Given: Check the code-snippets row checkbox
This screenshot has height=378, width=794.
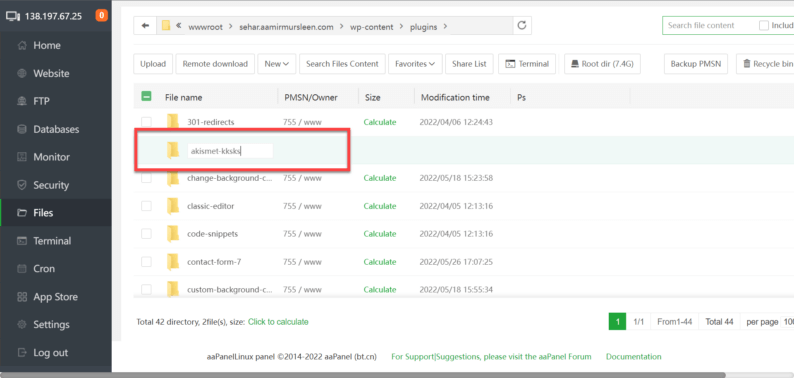Looking at the screenshot, I should (x=146, y=234).
